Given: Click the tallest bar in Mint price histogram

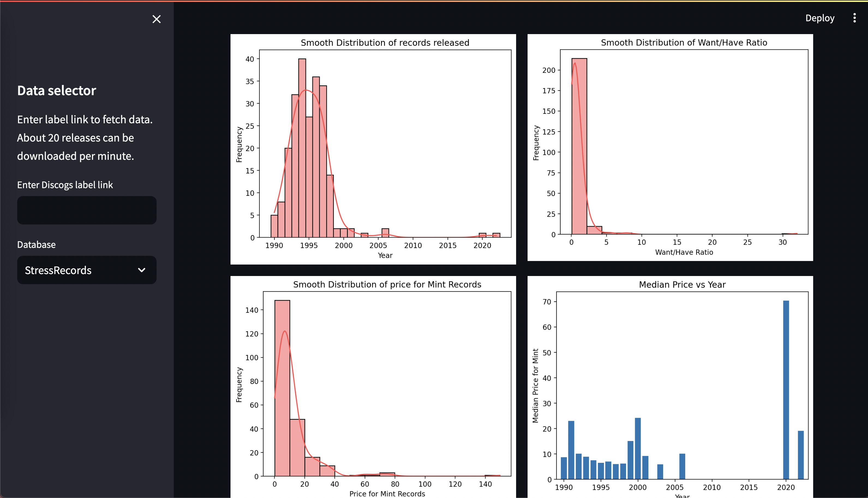Looking at the screenshot, I should (x=282, y=388).
